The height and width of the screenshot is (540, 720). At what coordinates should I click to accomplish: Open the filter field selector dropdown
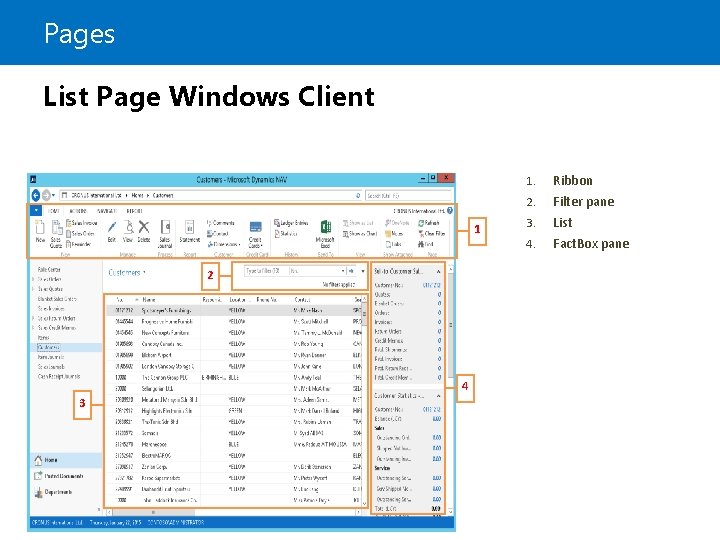click(343, 271)
